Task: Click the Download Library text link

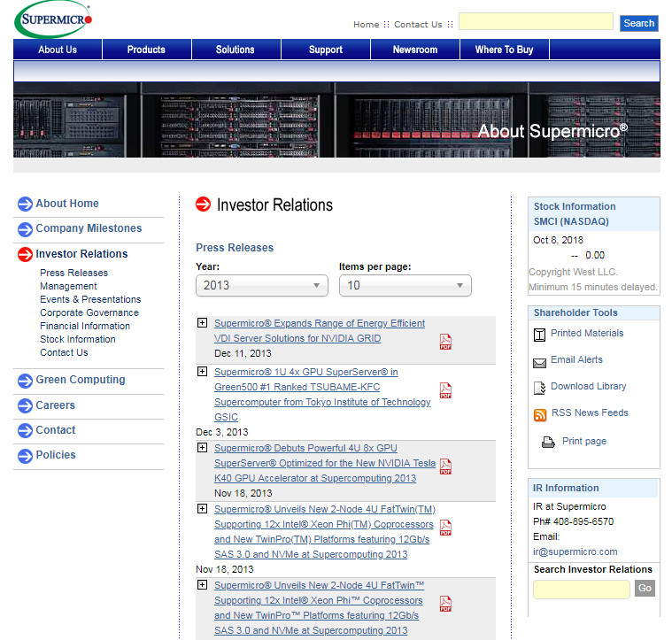Action: [589, 387]
